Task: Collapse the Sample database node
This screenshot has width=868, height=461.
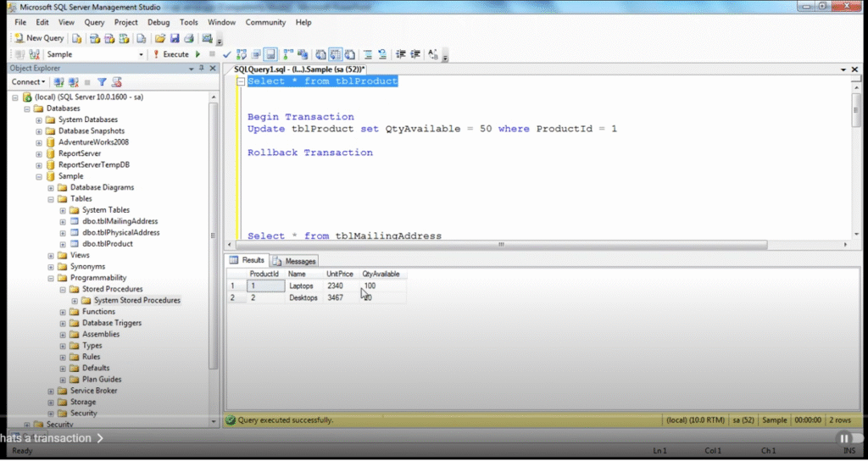Action: pos(39,176)
